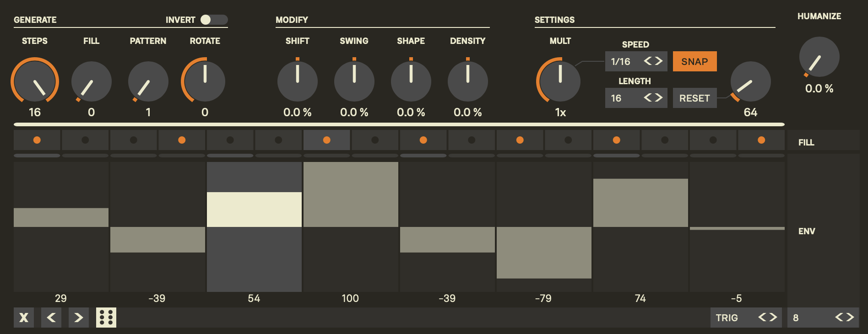Viewport: 868px width, 334px height.
Task: Open the SPEED 1/16 selector
Action: coord(636,61)
